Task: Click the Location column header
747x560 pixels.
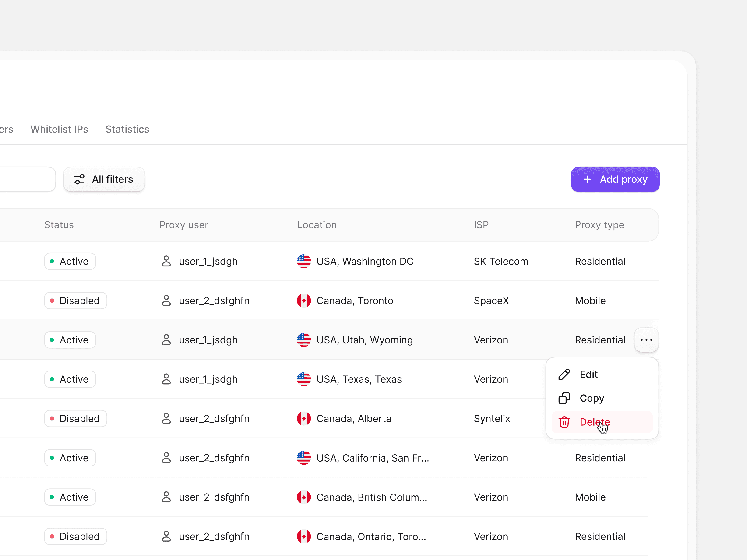Action: pyautogui.click(x=317, y=225)
